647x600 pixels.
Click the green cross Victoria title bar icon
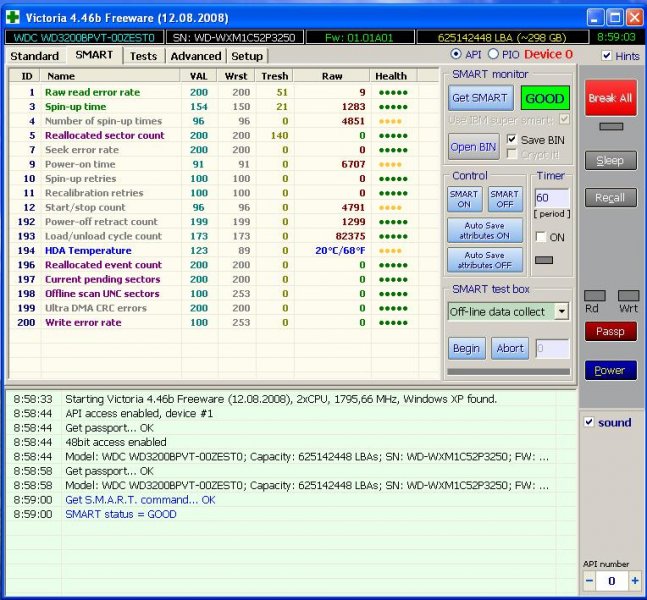point(13,17)
